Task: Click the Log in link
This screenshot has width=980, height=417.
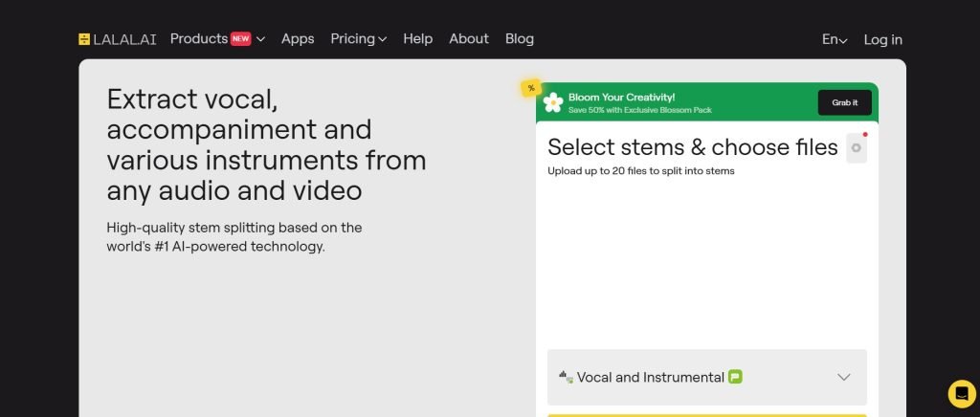Action: point(882,39)
